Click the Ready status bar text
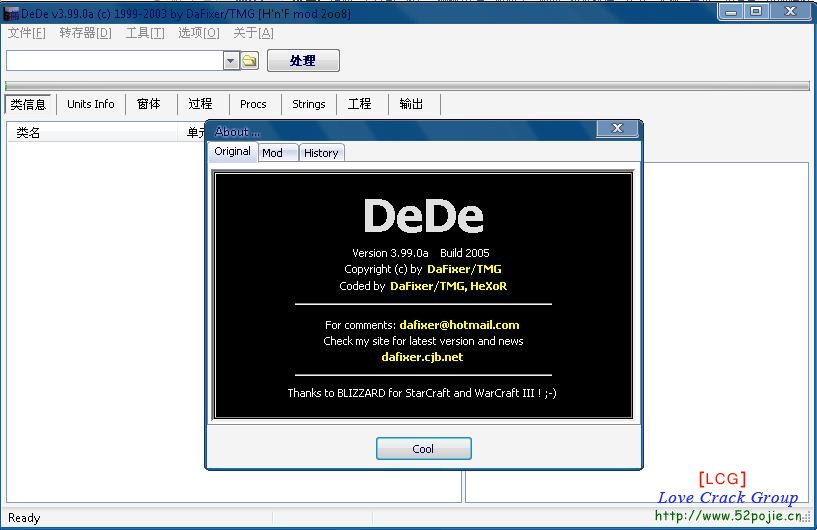 pos(24,518)
